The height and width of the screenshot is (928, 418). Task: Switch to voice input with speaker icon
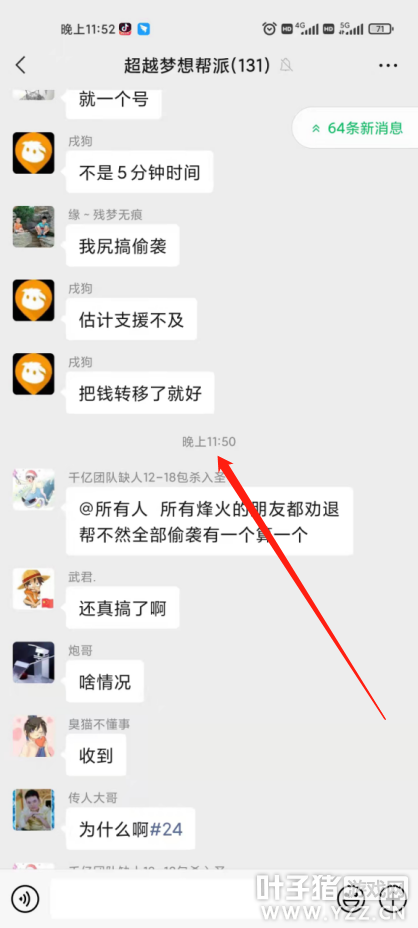coord(24,900)
